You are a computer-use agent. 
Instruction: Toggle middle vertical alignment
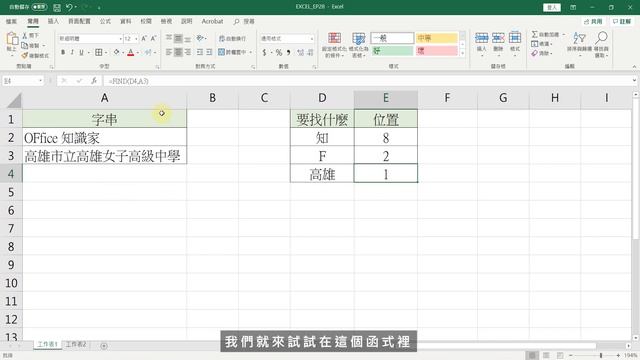[x=178, y=38]
